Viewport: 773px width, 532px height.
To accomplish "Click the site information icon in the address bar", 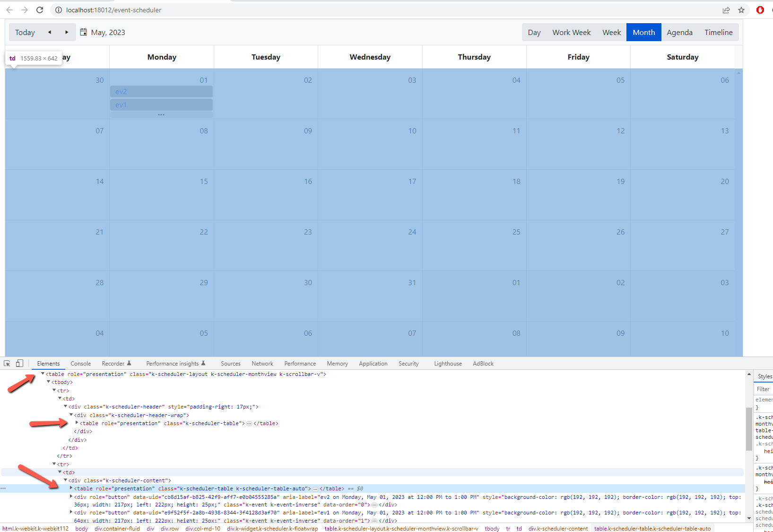I will coord(59,10).
